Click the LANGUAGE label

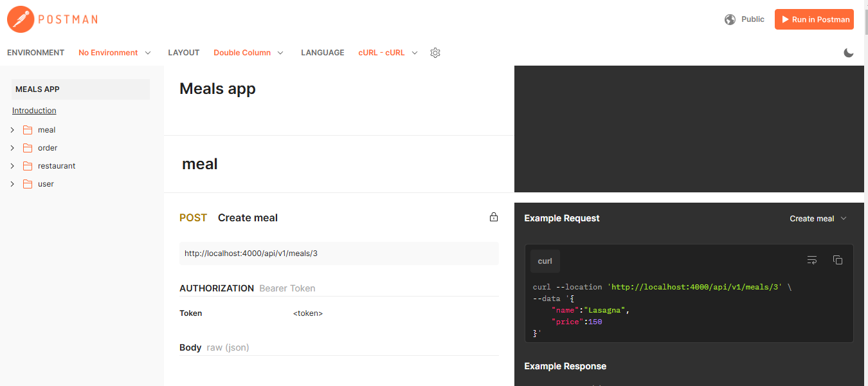click(323, 53)
